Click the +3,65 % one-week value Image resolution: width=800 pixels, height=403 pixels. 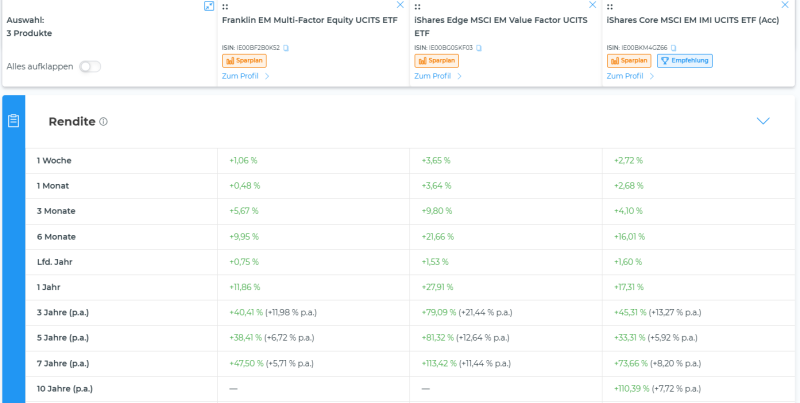(436, 161)
